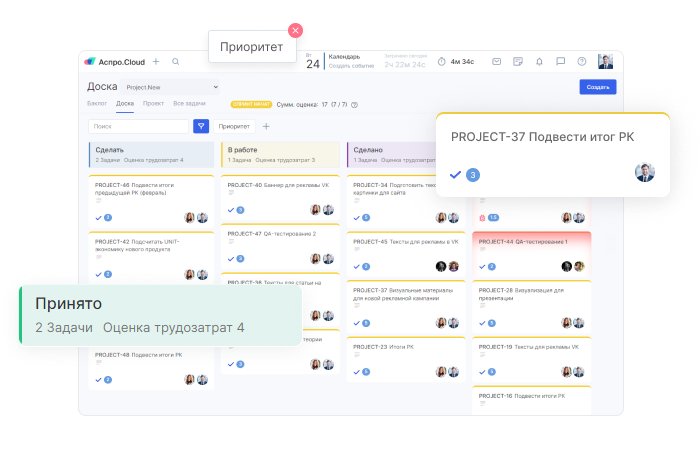Open the mail envelope icon
Viewport: 700px width, 456px height.
[496, 62]
